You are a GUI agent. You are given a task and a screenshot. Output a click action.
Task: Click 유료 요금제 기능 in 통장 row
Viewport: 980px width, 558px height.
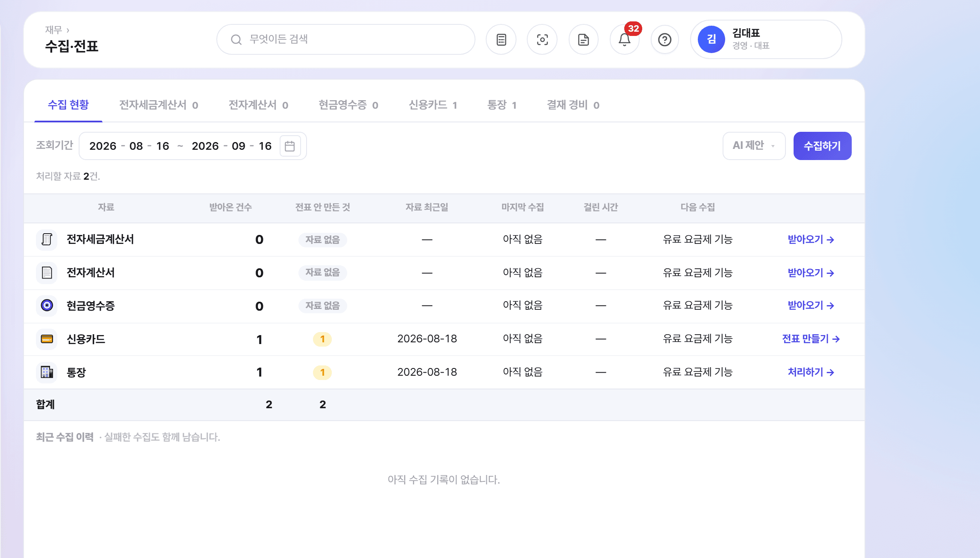tap(698, 372)
